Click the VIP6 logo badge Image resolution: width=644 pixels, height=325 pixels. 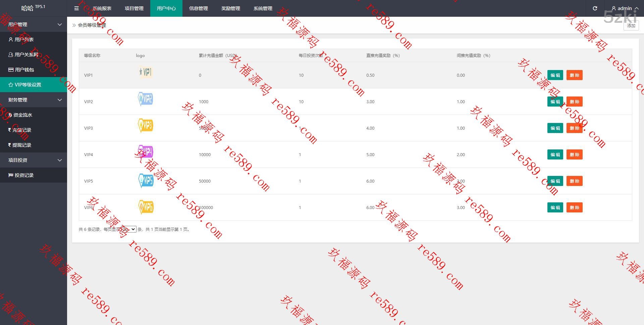click(146, 207)
